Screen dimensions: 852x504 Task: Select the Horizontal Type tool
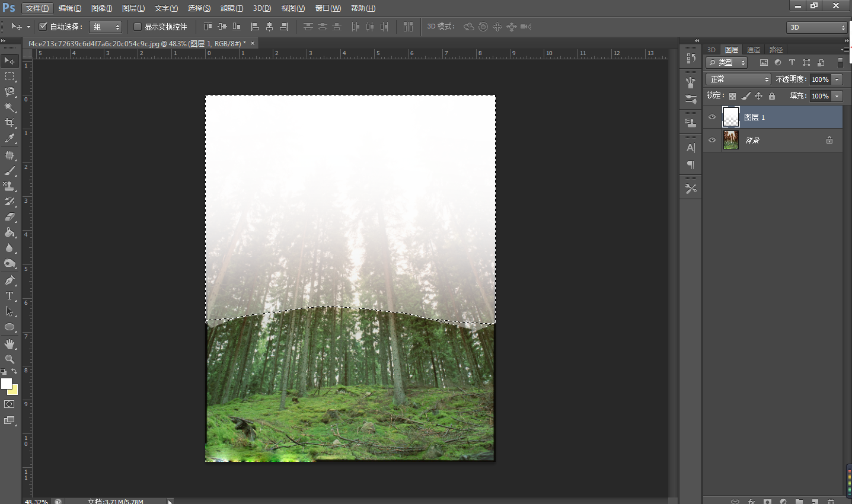pyautogui.click(x=9, y=296)
